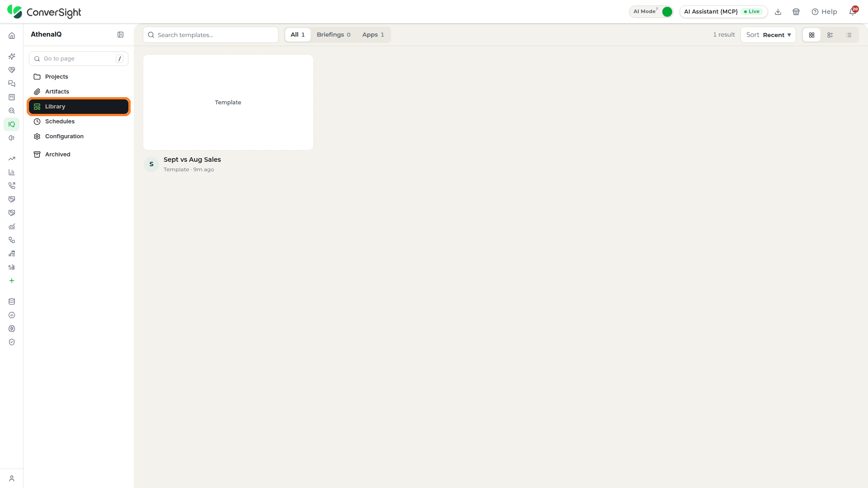This screenshot has height=488, width=868.
Task: Open the magnifier search icon in left rail
Action: click(x=12, y=111)
